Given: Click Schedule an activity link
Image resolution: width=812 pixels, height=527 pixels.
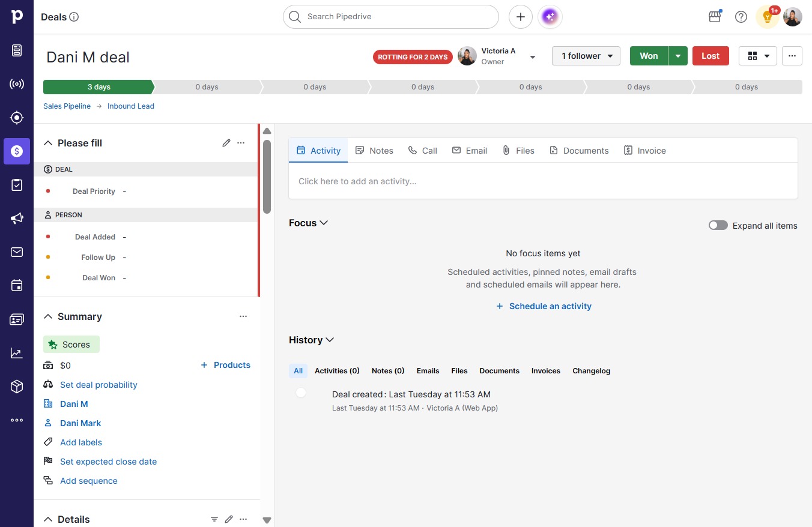Looking at the screenshot, I should point(544,306).
